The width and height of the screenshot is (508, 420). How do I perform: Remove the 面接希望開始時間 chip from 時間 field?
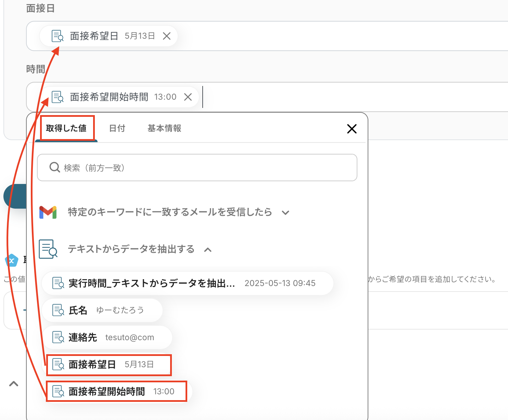(x=188, y=97)
